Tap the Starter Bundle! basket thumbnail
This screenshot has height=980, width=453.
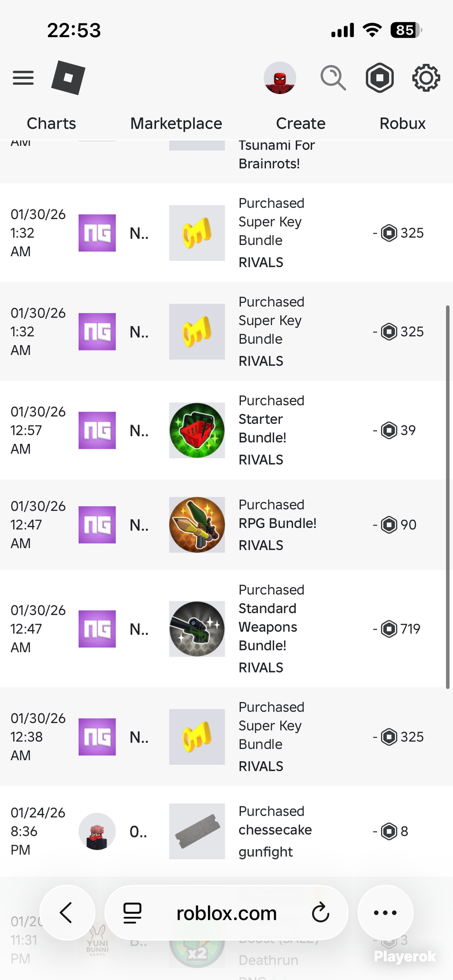(x=197, y=430)
